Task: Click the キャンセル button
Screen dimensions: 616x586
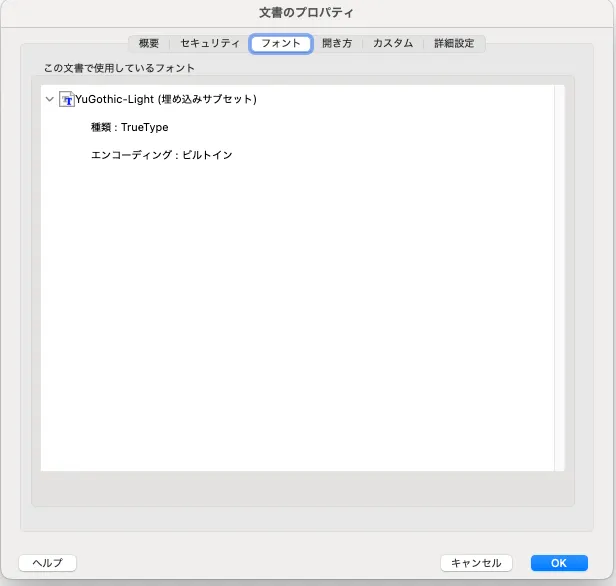Action: coord(477,563)
